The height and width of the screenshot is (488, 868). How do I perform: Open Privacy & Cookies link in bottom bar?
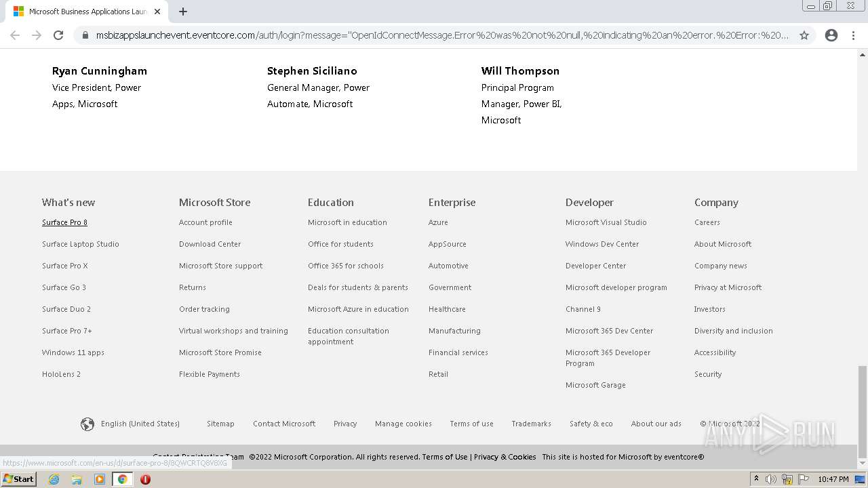(x=505, y=457)
